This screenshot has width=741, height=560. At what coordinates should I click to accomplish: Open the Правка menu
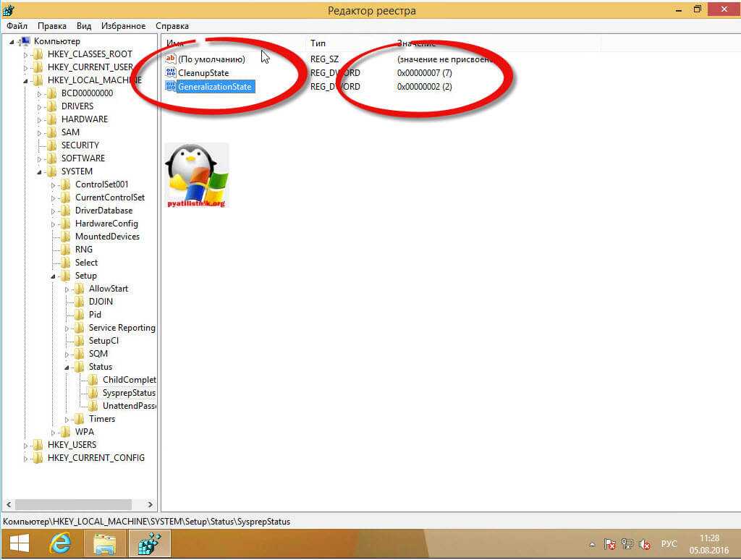coord(52,26)
